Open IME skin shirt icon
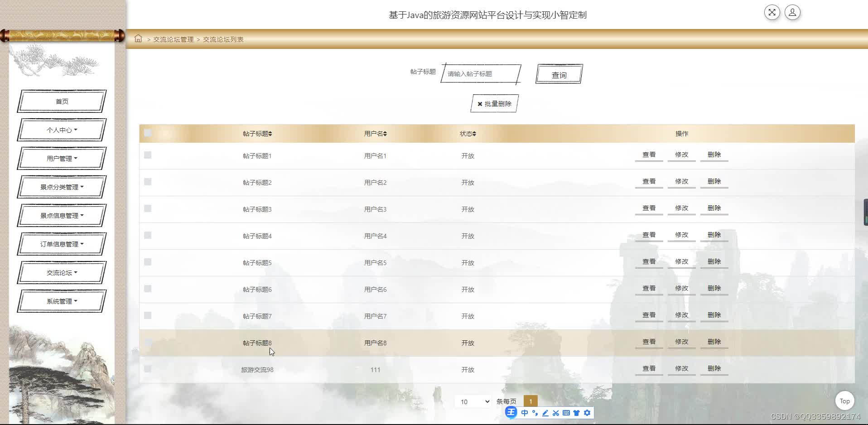The width and height of the screenshot is (868, 425). pyautogui.click(x=577, y=413)
